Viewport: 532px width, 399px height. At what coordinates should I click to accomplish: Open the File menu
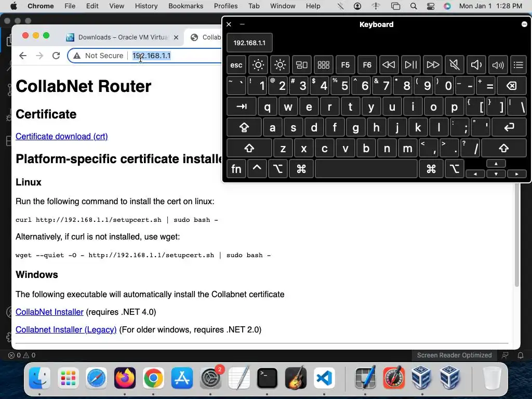click(x=70, y=6)
